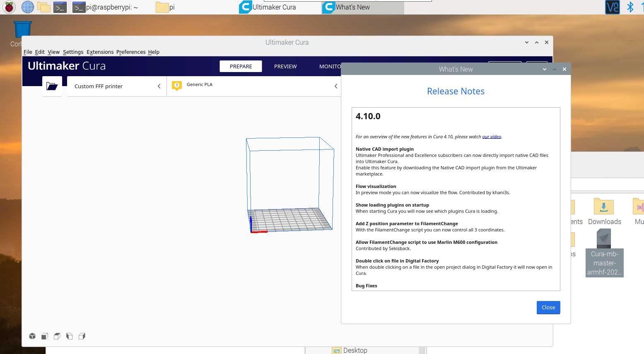Open the file manager from the taskbar

pyautogui.click(x=43, y=7)
